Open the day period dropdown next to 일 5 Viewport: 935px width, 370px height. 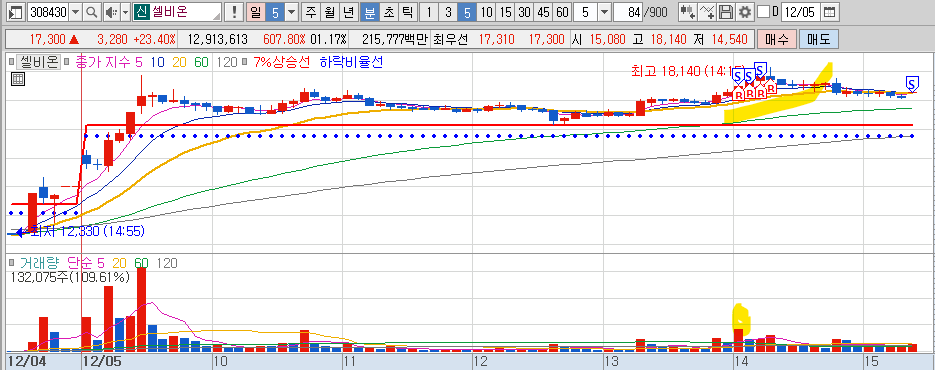pos(291,12)
